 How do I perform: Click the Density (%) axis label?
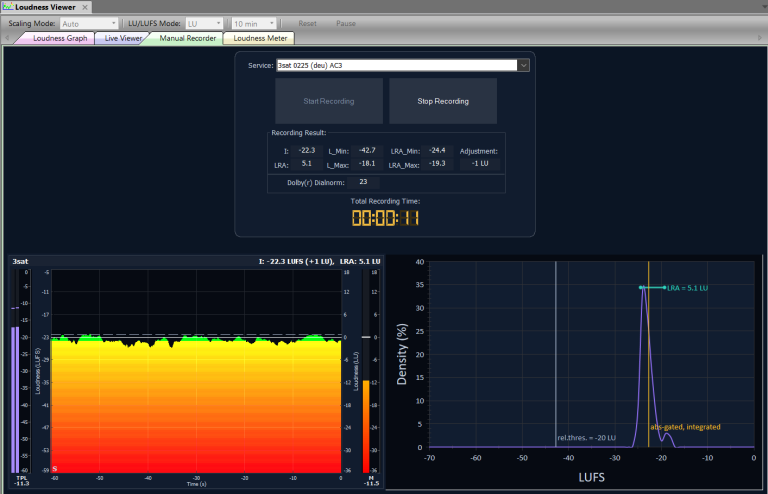click(402, 354)
